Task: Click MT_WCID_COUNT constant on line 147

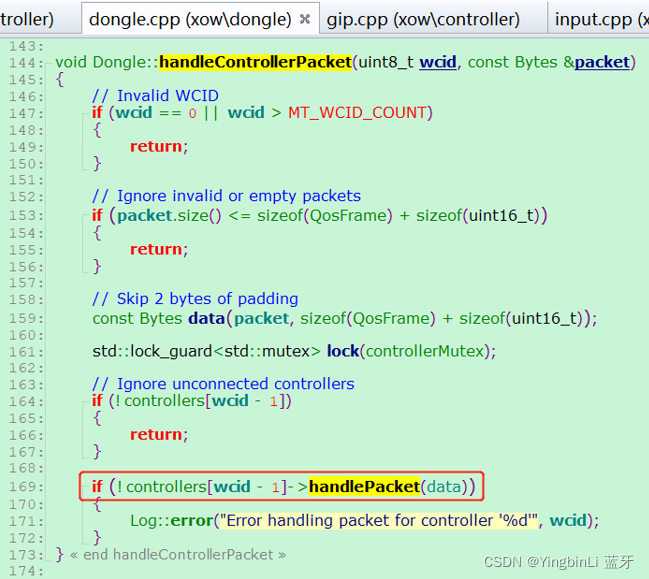Action: 358,113
